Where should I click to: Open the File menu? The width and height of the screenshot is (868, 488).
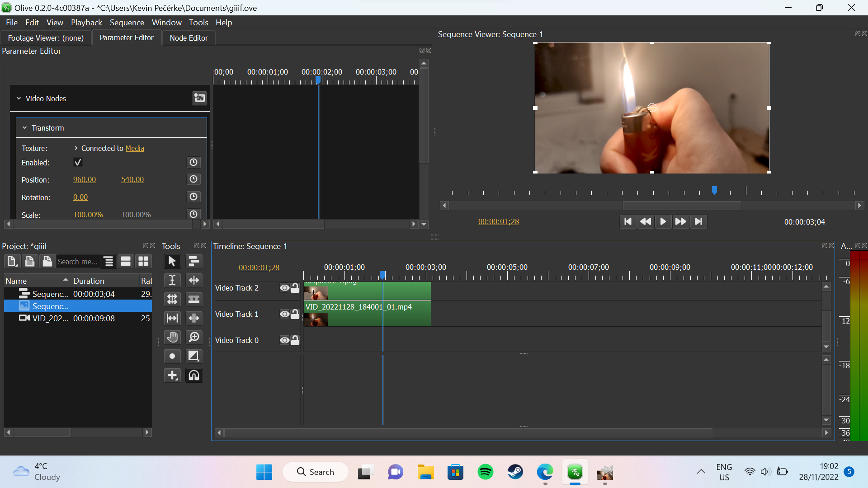tap(12, 23)
